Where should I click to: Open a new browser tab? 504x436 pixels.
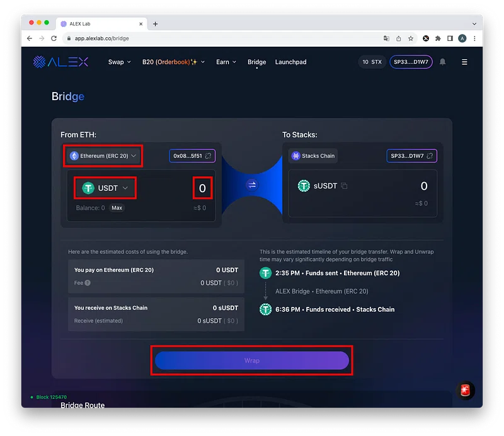pos(155,24)
